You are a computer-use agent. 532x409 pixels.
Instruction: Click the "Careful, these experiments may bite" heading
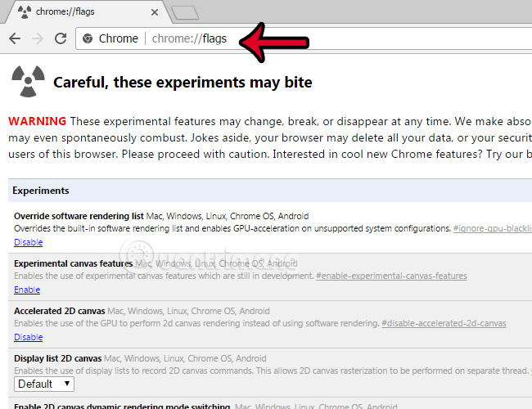183,83
